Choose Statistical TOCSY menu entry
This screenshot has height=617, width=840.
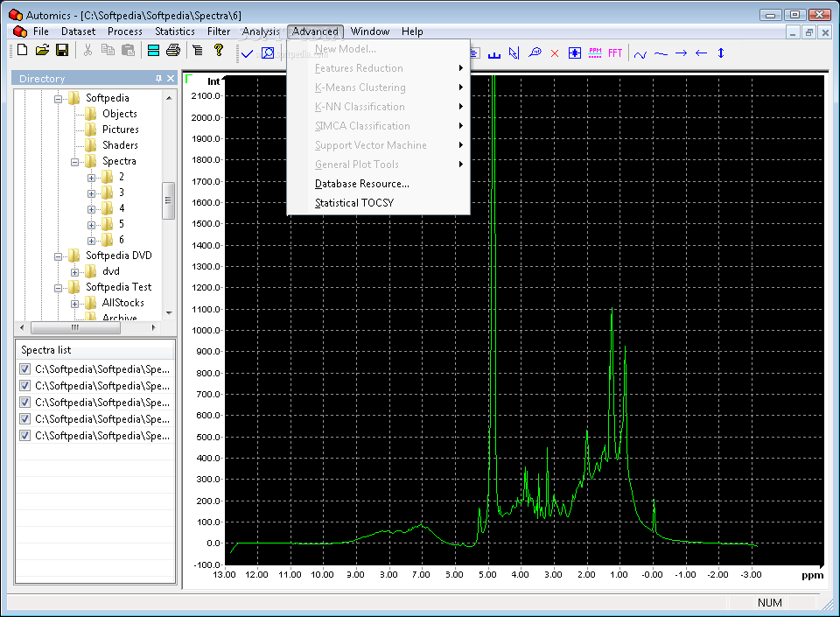point(378,203)
